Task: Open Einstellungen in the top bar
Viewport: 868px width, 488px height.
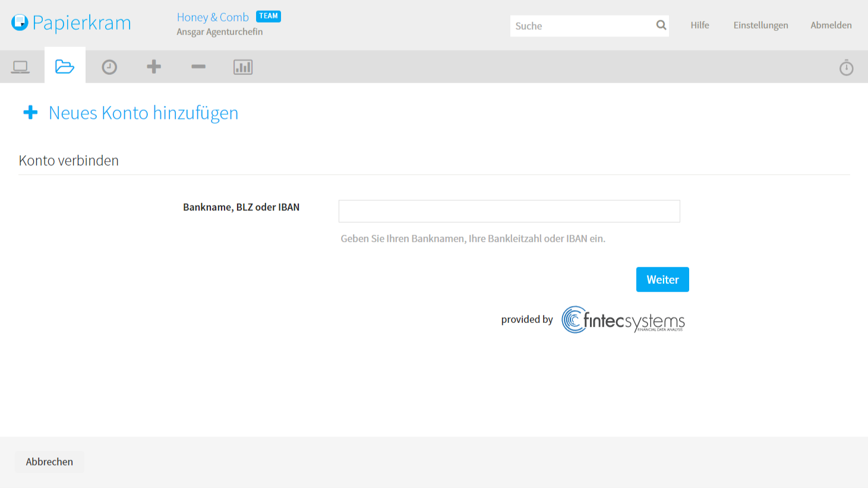Action: click(760, 25)
